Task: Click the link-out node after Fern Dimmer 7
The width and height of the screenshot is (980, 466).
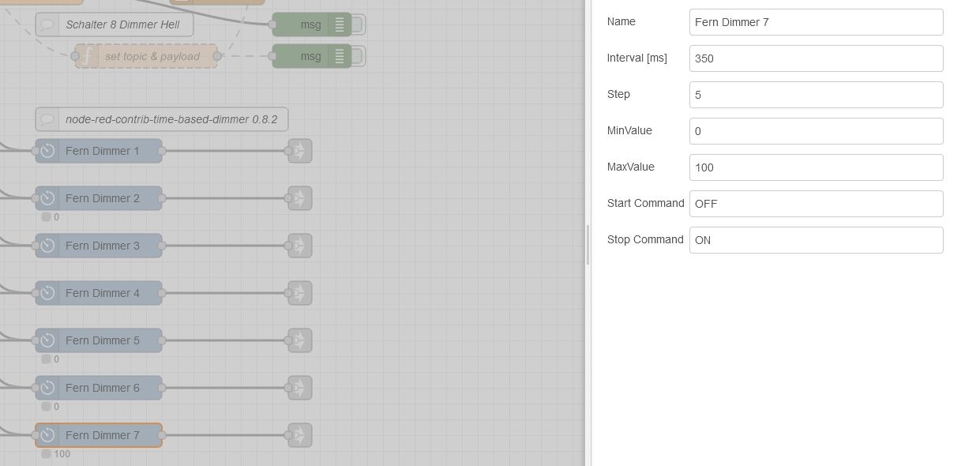Action: pyautogui.click(x=300, y=435)
